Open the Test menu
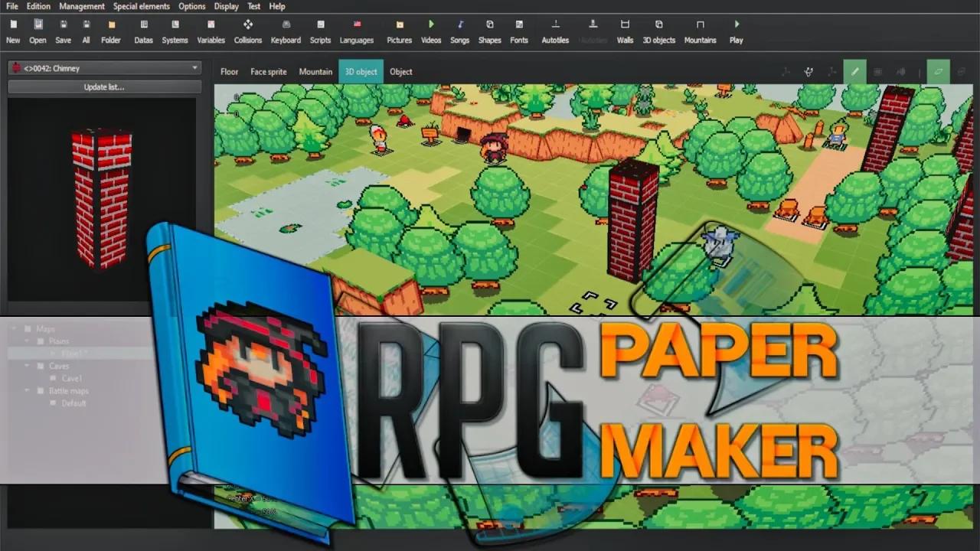Viewport: 980px width, 551px height. [x=253, y=6]
